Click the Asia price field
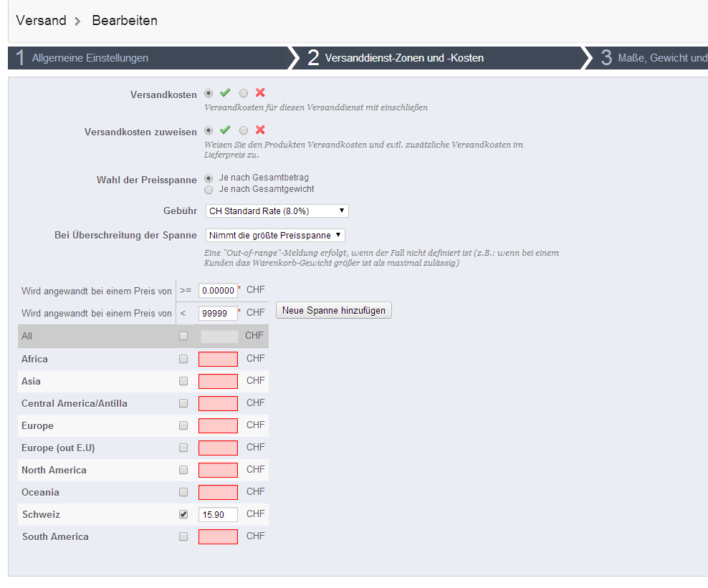The height and width of the screenshot is (588, 708). point(218,381)
